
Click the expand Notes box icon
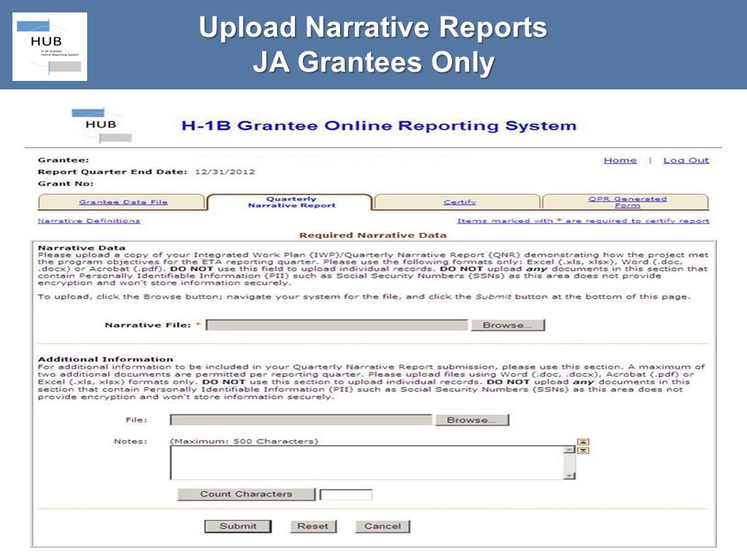[x=583, y=450]
